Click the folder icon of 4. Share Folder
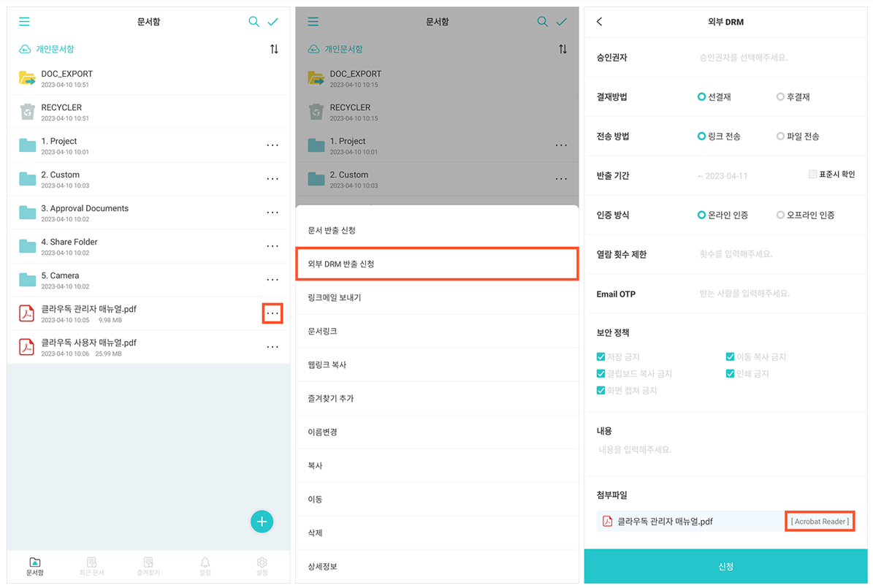 (x=27, y=246)
